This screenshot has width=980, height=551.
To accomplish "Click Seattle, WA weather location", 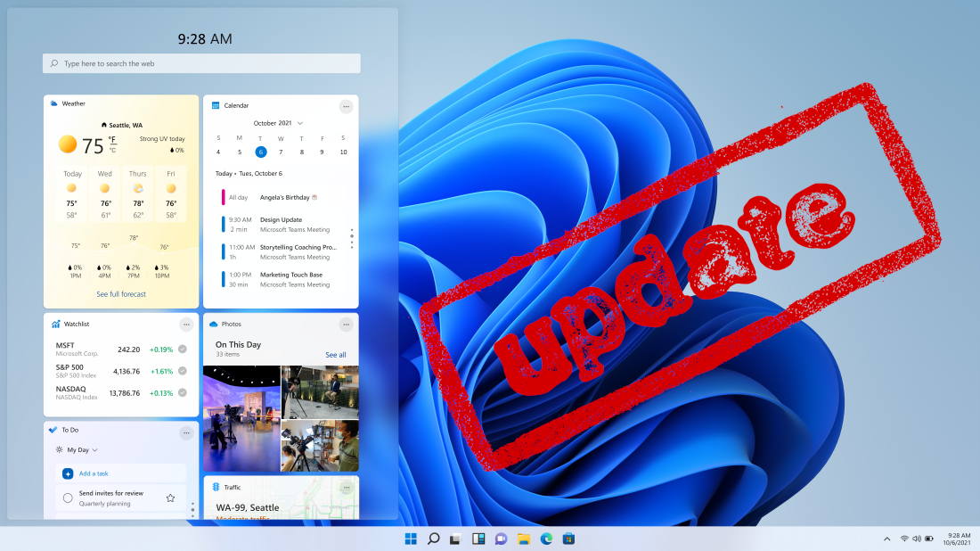I will point(122,125).
